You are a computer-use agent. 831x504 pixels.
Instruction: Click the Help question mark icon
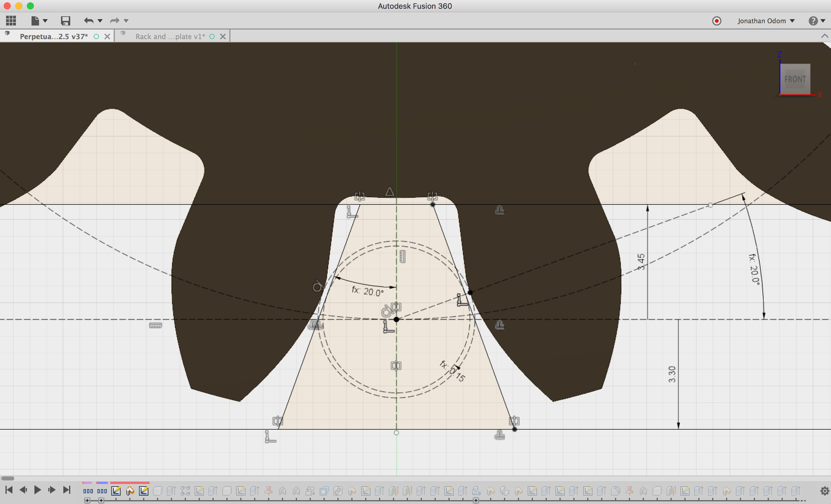(x=813, y=21)
